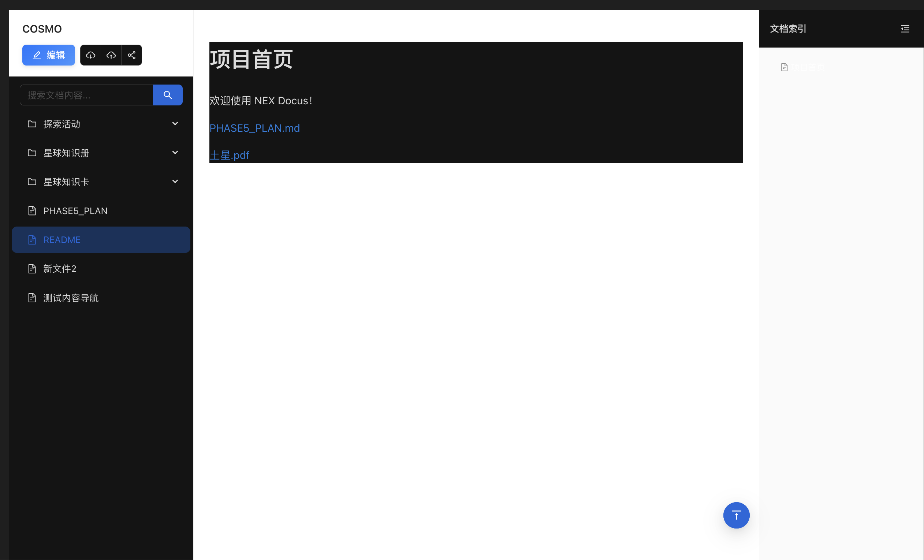Open the 新文件2 document
The image size is (924, 560).
point(60,269)
